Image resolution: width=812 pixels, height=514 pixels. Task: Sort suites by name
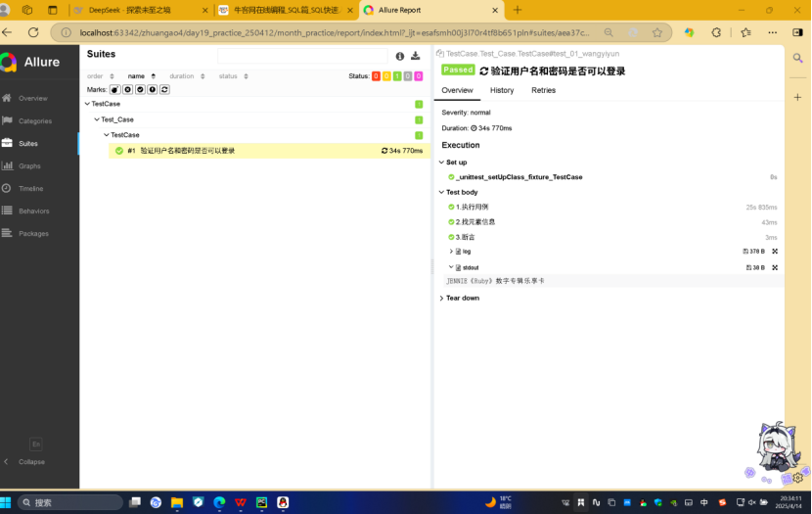coord(142,76)
